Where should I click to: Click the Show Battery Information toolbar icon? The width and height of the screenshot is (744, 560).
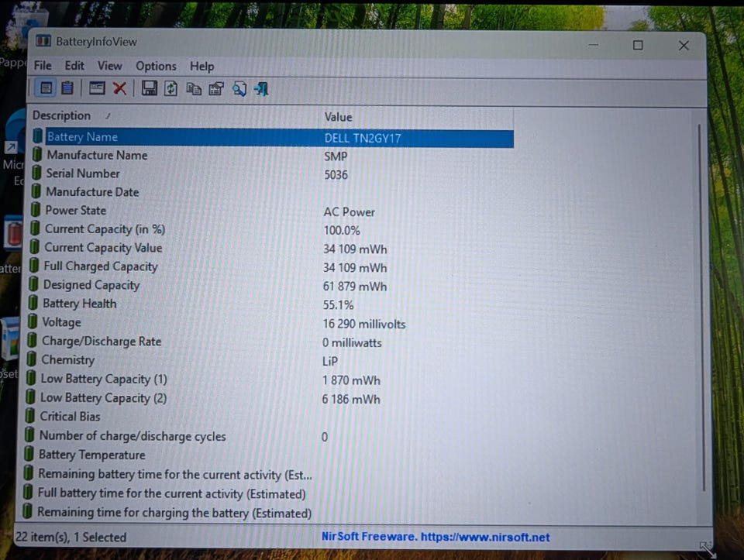click(x=46, y=88)
